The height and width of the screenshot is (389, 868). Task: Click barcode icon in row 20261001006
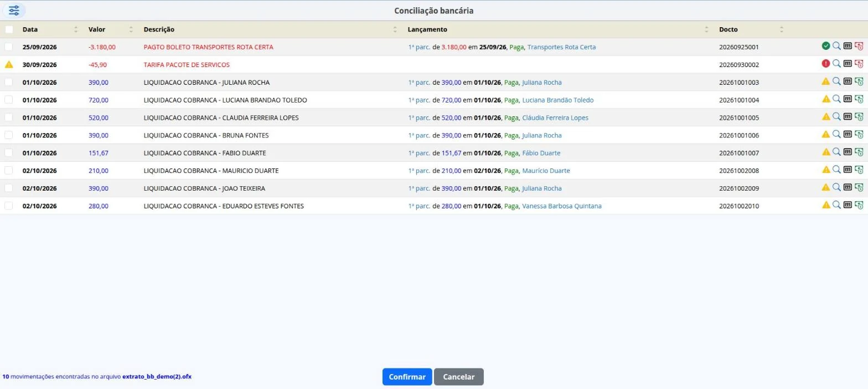point(848,135)
